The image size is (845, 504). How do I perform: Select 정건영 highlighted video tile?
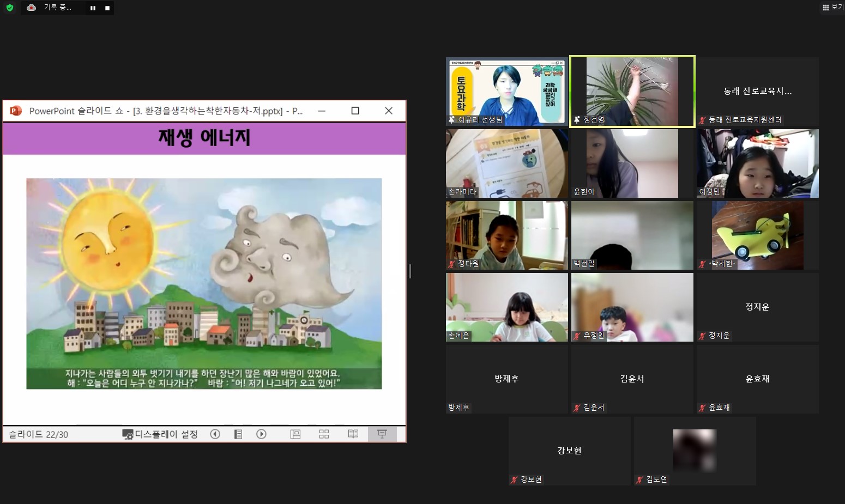pos(632,92)
